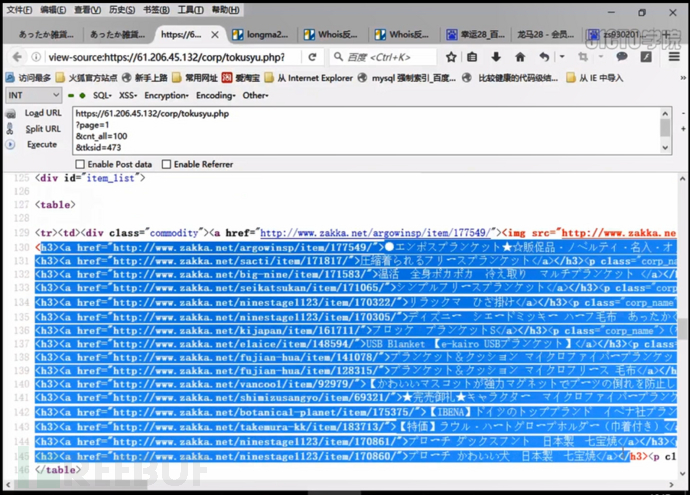Show more bookmarks toolbar chevron
Viewport: 690px width, 495px height.
tap(683, 78)
